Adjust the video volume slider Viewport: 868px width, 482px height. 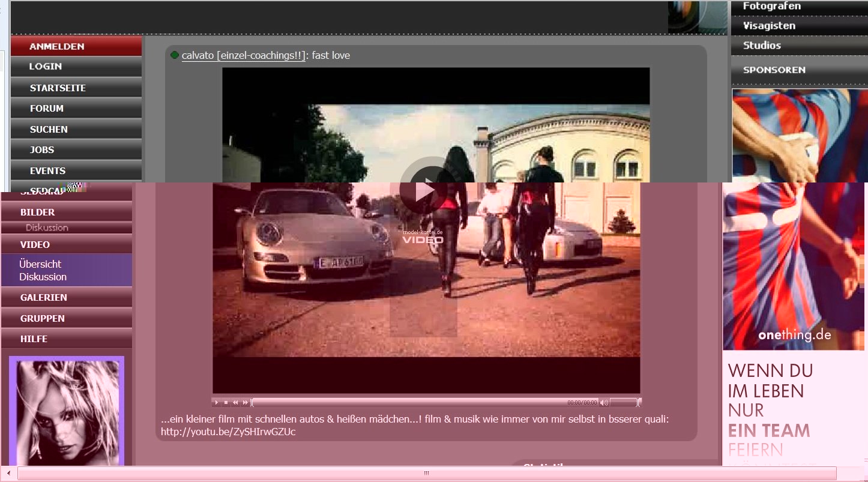point(623,402)
